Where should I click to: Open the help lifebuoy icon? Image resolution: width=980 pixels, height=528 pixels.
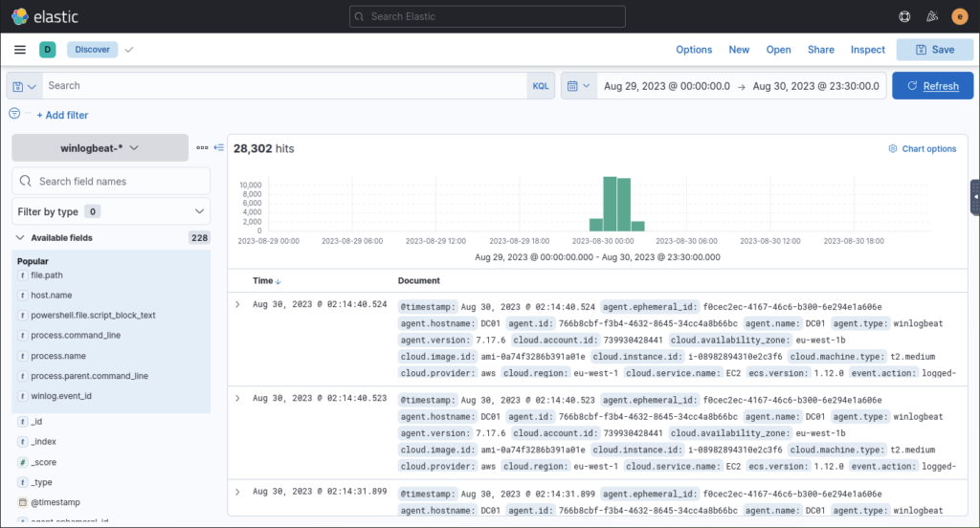tap(904, 17)
